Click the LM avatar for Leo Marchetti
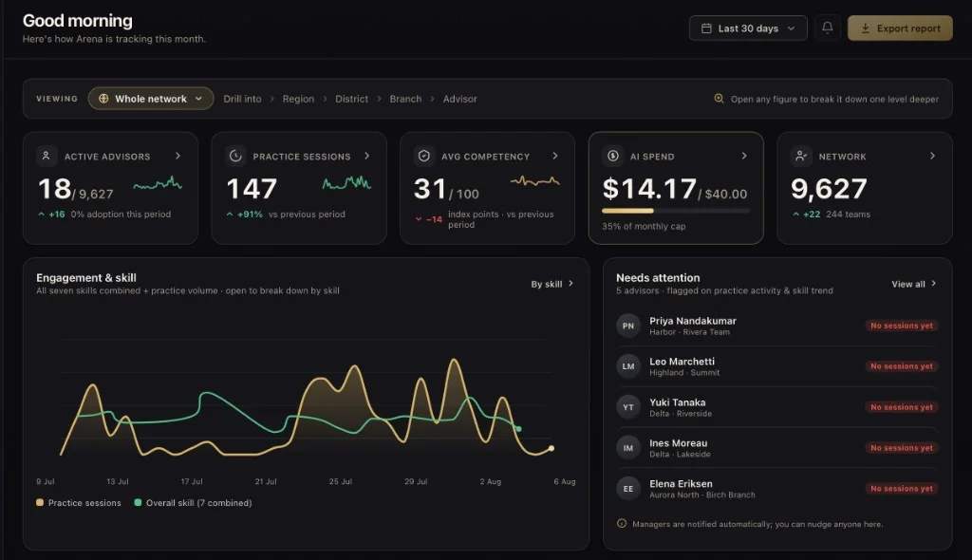Viewport: 972px width, 560px height. pyautogui.click(x=628, y=366)
